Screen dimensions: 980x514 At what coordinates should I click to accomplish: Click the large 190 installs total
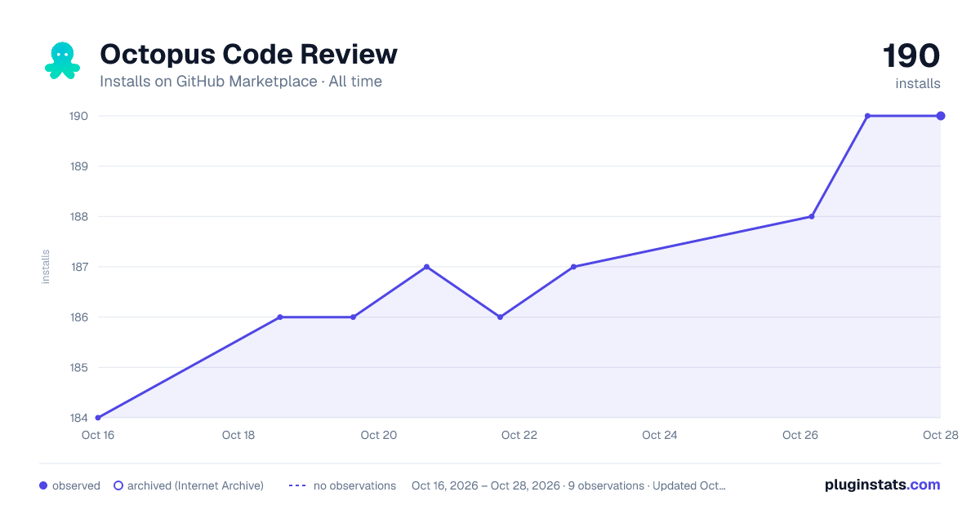pyautogui.click(x=911, y=56)
